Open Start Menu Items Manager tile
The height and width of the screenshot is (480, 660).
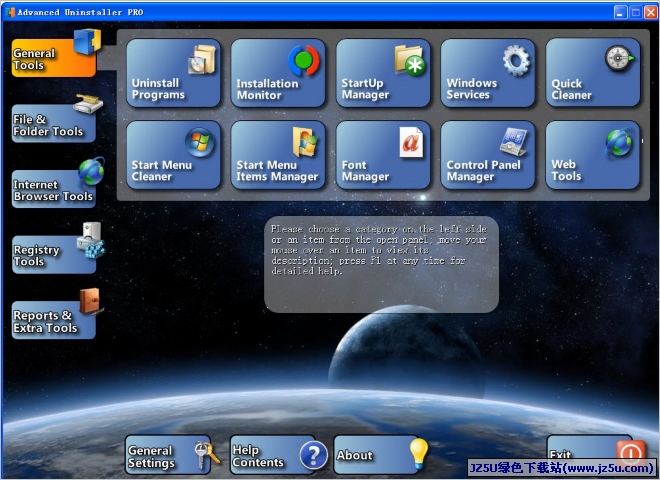click(278, 155)
